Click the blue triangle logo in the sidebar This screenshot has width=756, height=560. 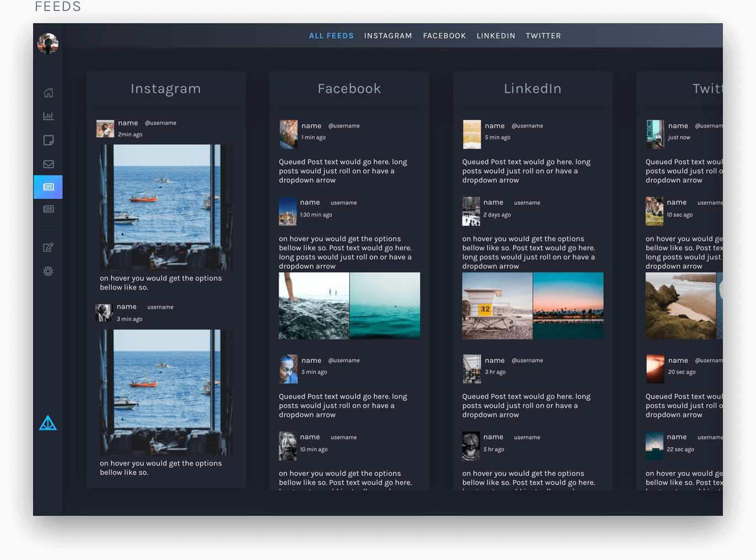pos(48,423)
